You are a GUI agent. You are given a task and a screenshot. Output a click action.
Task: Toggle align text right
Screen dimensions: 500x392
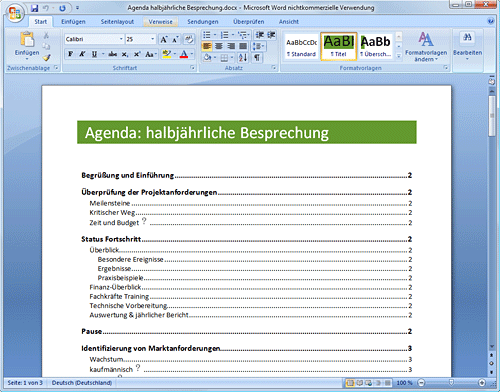click(231, 46)
